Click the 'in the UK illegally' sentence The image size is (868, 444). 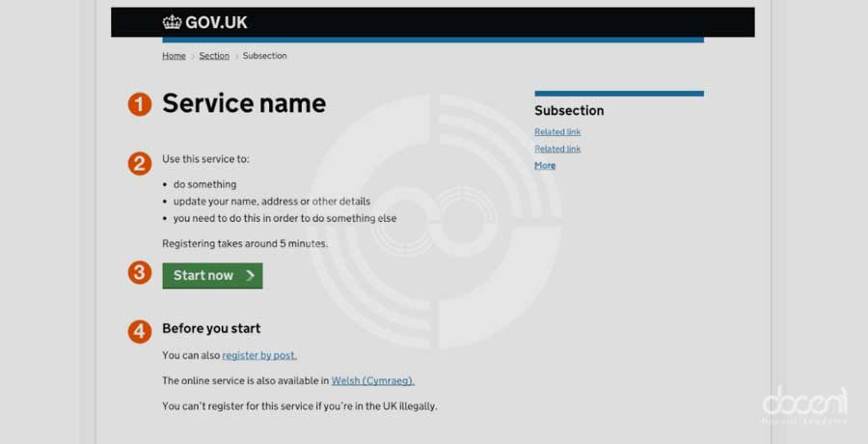pos(300,406)
